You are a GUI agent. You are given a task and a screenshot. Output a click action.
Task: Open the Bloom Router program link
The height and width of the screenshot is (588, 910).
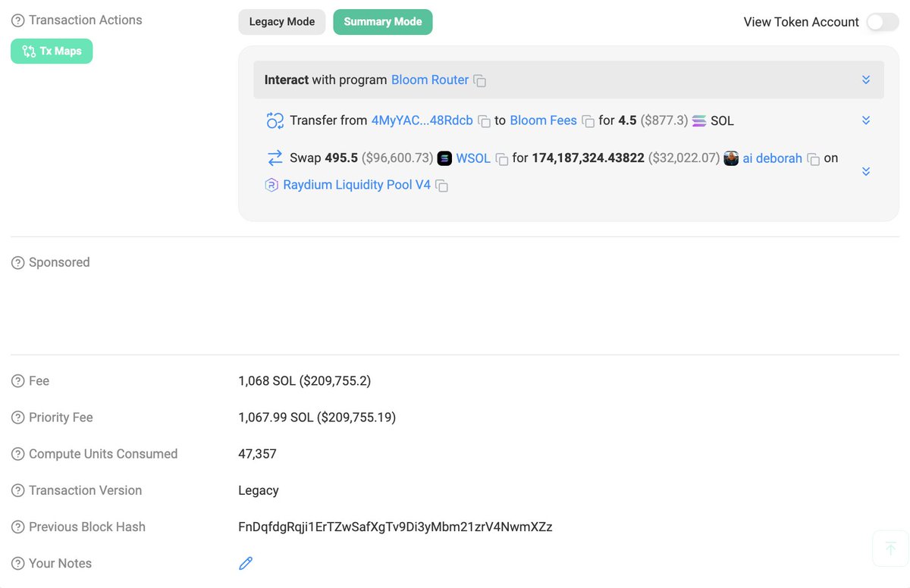coord(430,80)
